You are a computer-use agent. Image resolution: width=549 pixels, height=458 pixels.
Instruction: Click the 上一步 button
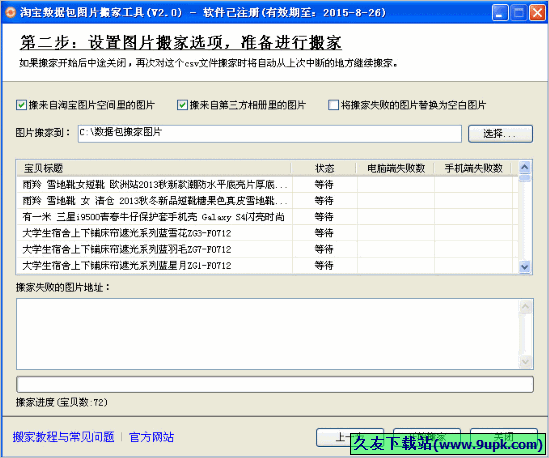350,437
